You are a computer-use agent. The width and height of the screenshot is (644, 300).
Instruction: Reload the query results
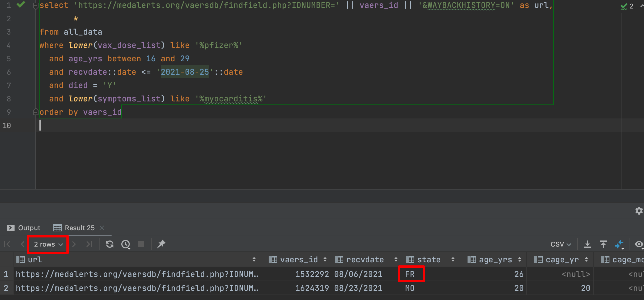coord(110,244)
